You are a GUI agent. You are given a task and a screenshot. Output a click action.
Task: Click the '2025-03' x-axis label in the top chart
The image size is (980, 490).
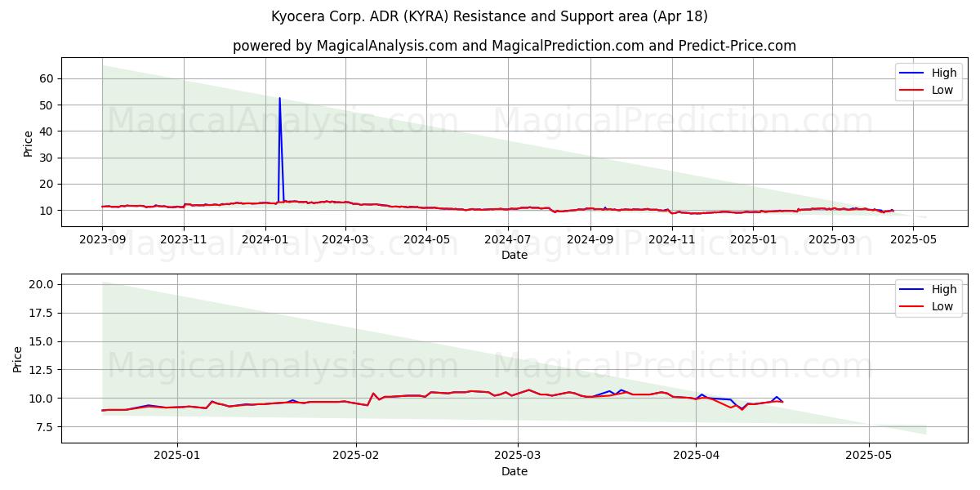pos(831,239)
